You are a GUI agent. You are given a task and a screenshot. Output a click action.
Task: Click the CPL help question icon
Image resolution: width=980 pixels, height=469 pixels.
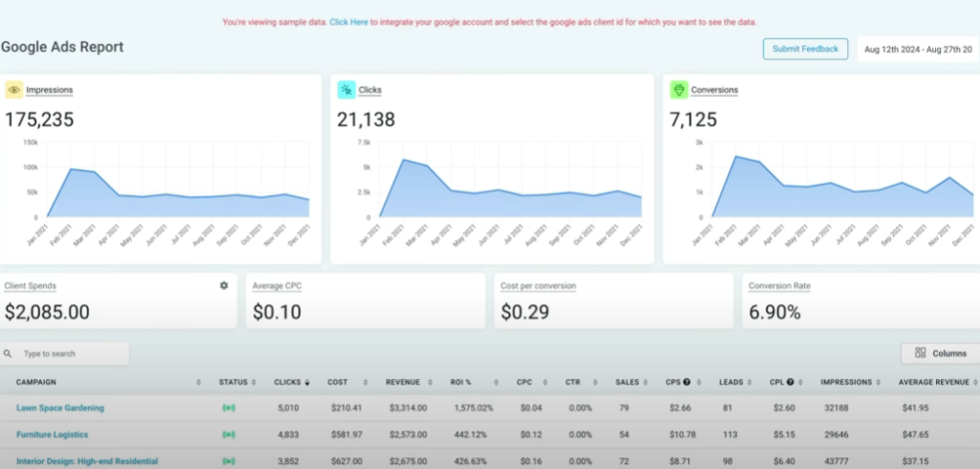[790, 382]
